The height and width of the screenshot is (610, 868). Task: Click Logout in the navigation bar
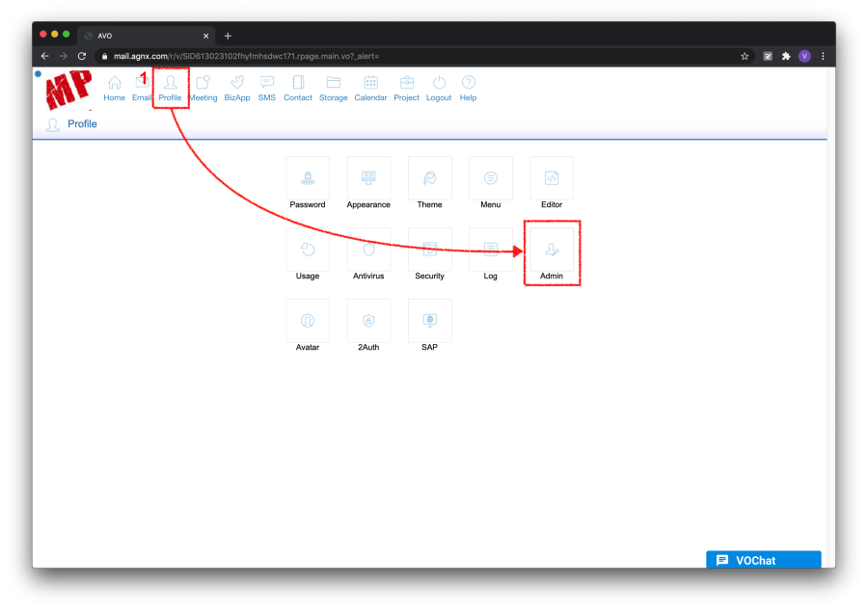point(439,87)
